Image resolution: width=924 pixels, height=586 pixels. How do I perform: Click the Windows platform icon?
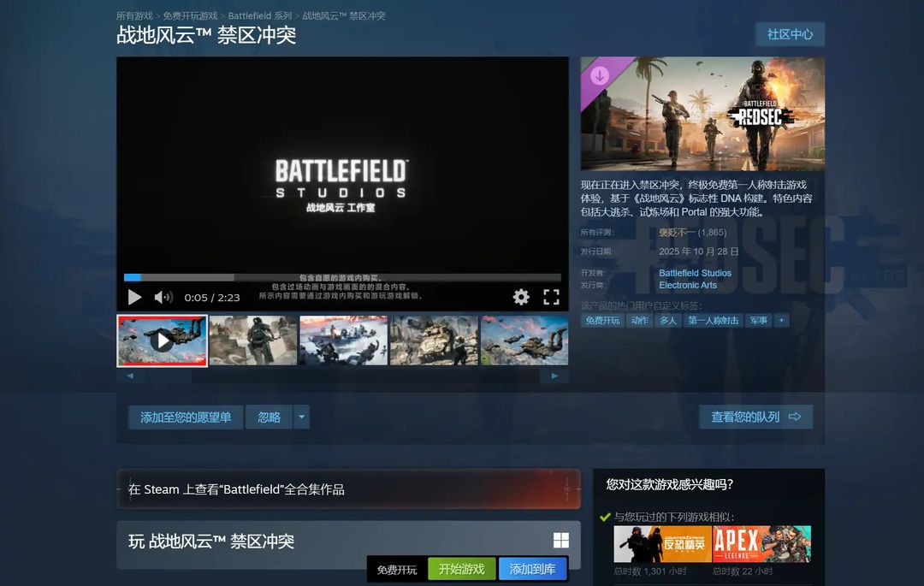point(561,541)
